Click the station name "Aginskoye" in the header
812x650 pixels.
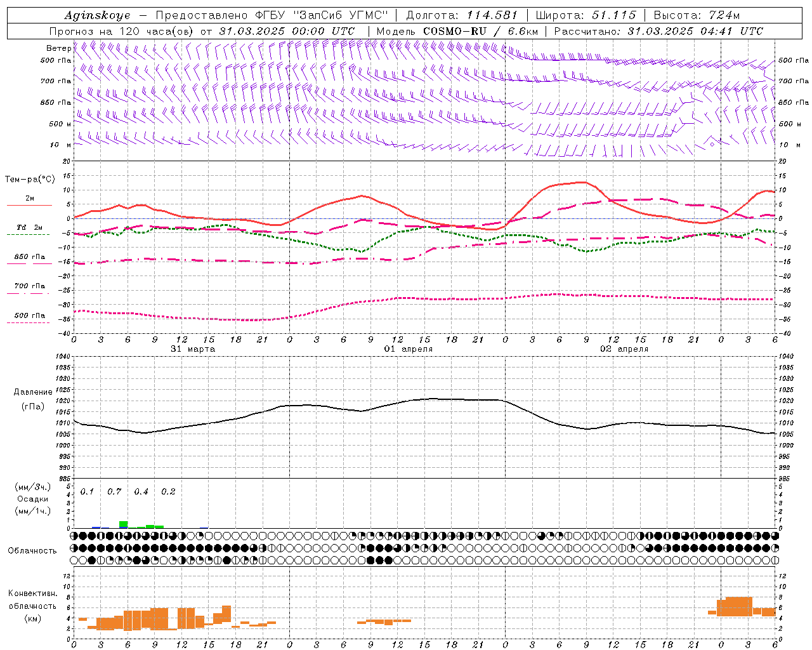(97, 15)
